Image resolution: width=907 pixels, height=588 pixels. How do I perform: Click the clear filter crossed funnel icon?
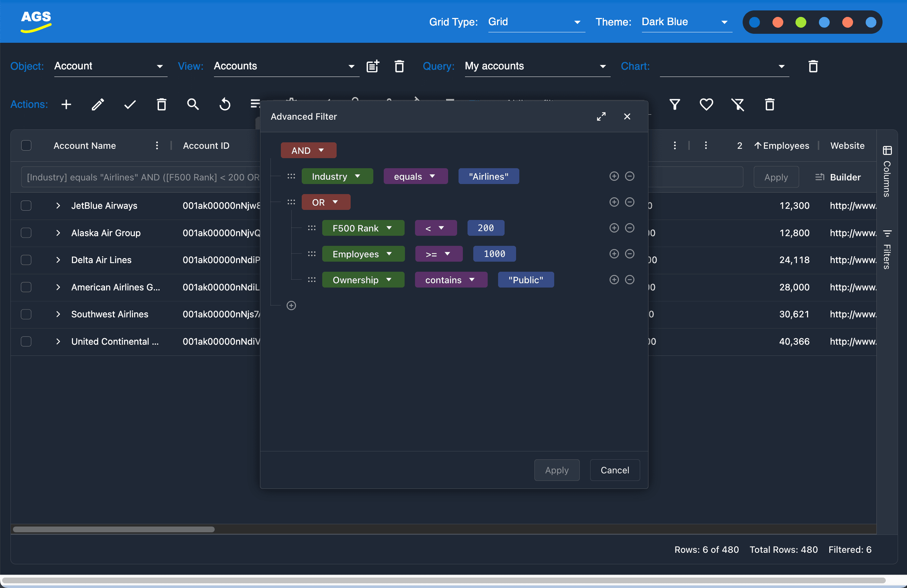[x=738, y=104]
